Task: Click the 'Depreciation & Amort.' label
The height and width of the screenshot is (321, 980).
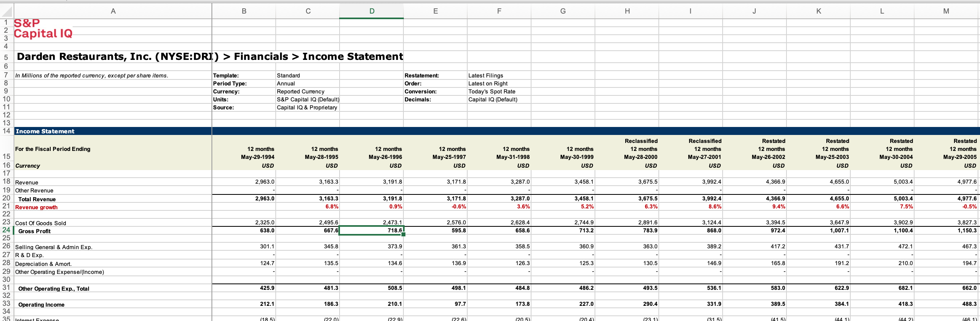Action: pos(43,264)
